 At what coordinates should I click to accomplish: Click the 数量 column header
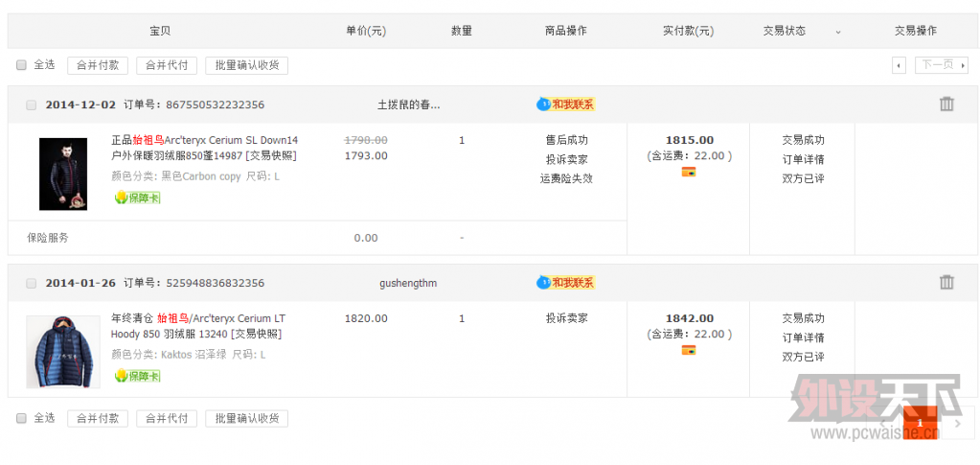(x=461, y=31)
